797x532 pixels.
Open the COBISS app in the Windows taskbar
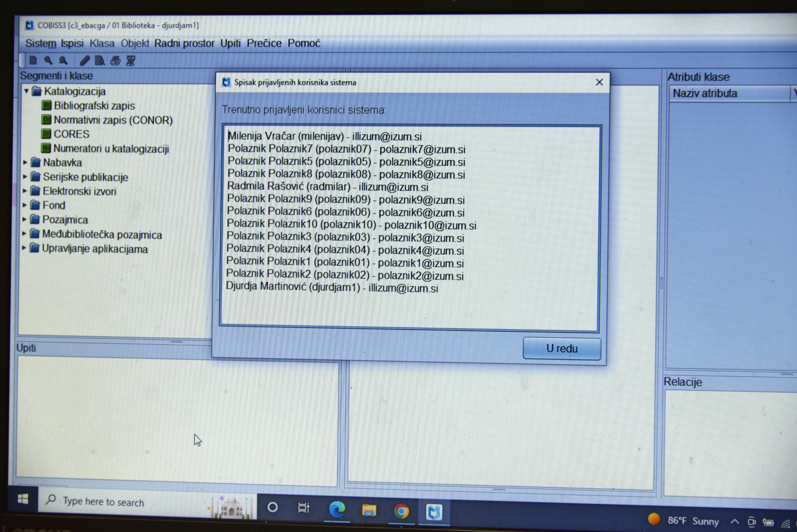(x=434, y=512)
